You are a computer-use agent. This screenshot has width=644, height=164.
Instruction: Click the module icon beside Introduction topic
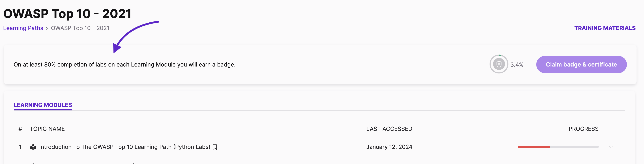pyautogui.click(x=33, y=147)
